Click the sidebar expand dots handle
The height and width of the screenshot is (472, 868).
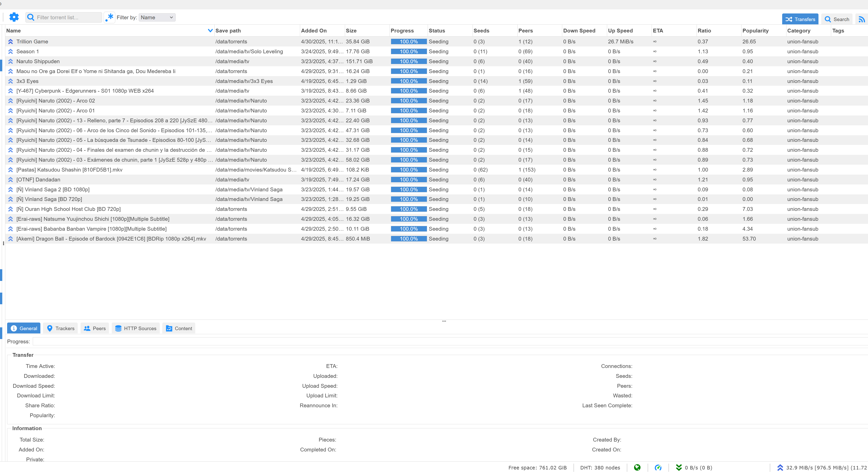(3, 243)
